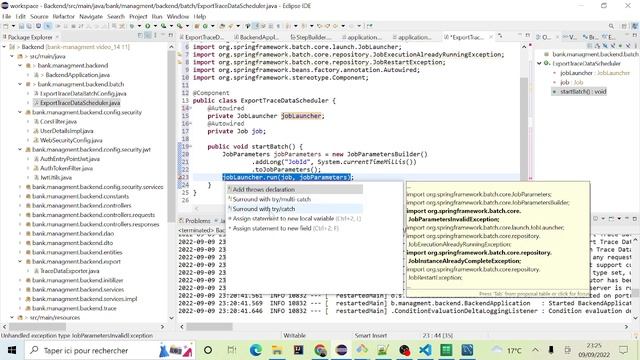The height and width of the screenshot is (360, 640).
Task: Open the Task View taskbar icon
Action: coord(231,350)
